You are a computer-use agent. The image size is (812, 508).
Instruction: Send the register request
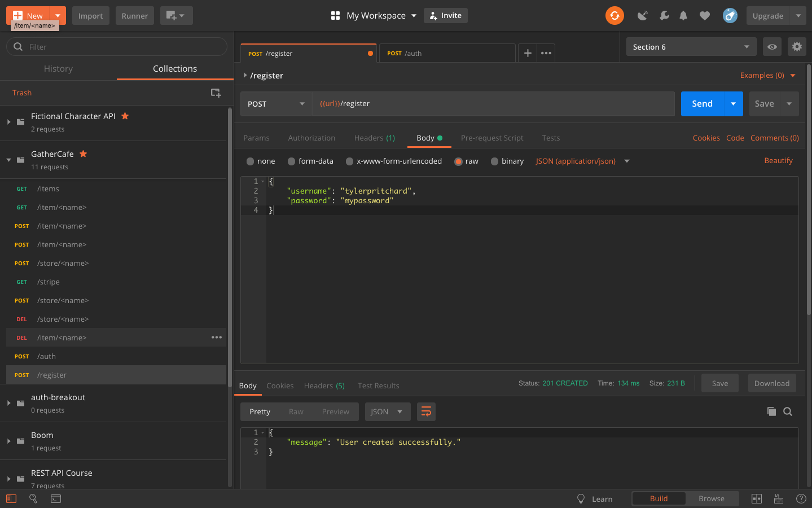pos(703,104)
